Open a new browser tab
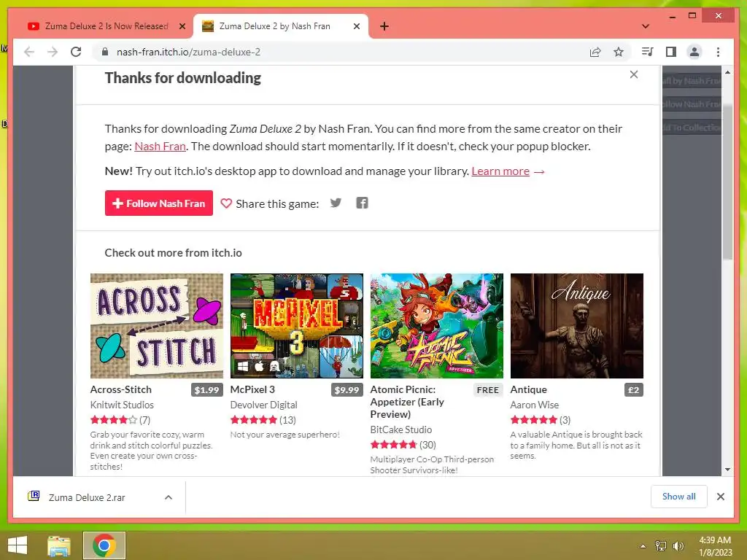The width and height of the screenshot is (747, 560). click(384, 26)
